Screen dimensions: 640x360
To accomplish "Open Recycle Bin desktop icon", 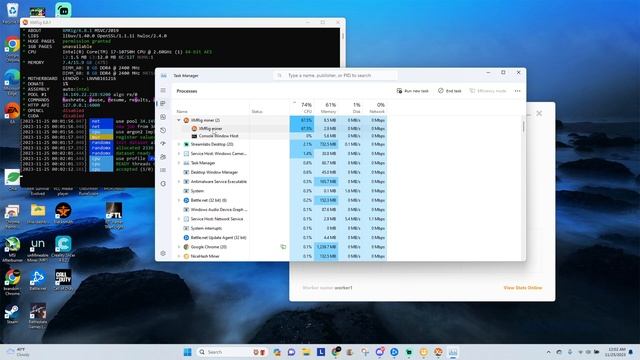I will pos(12,12).
